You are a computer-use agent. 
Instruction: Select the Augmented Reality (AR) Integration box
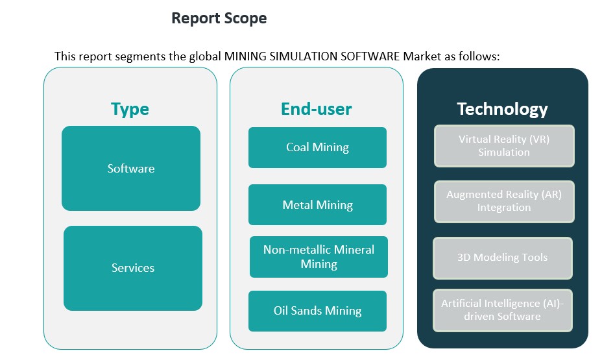[504, 201]
